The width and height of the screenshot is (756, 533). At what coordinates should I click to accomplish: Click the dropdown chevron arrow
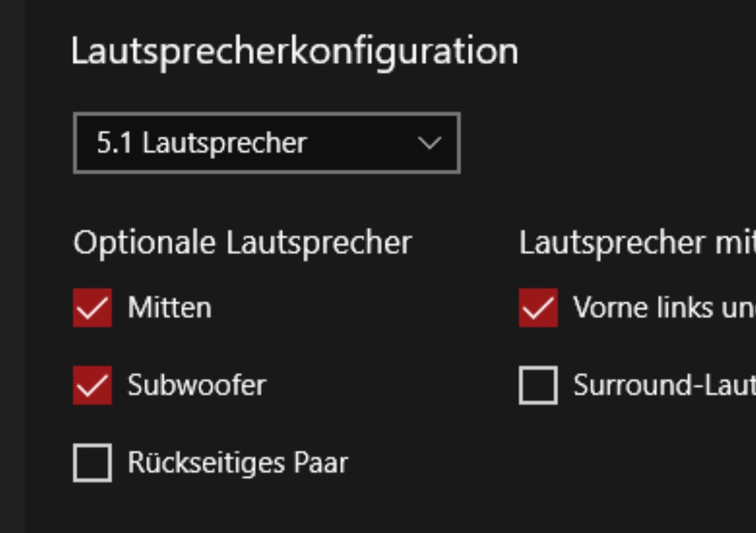coord(429,143)
